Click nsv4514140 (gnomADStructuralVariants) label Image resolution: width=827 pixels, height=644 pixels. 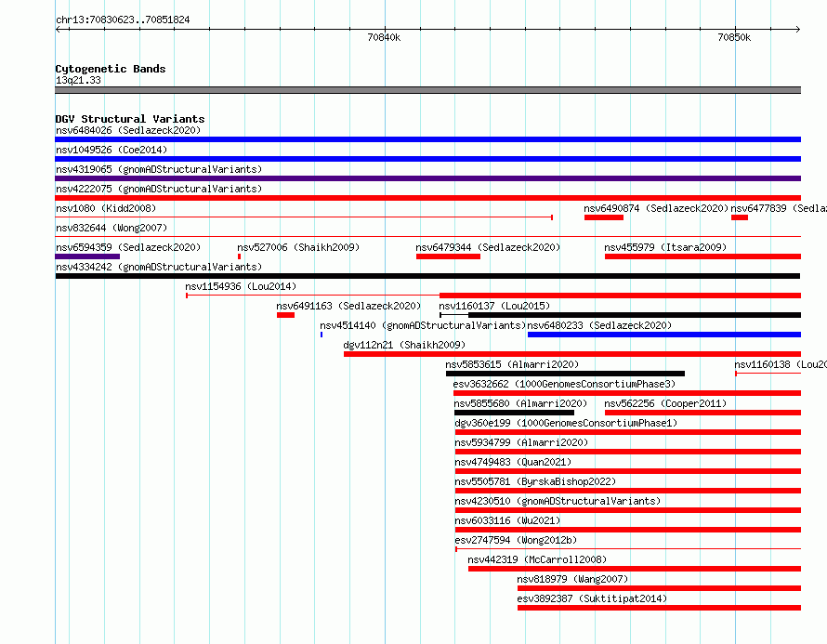point(423,325)
